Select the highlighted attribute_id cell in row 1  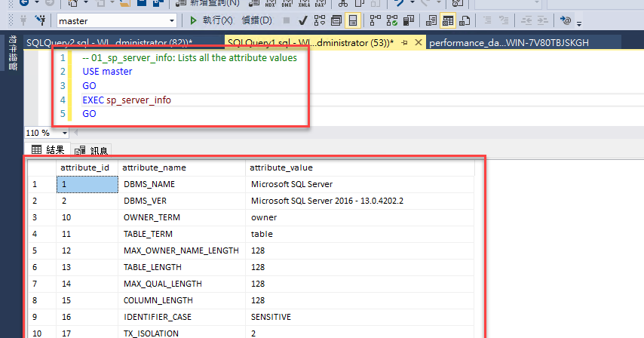[87, 184]
